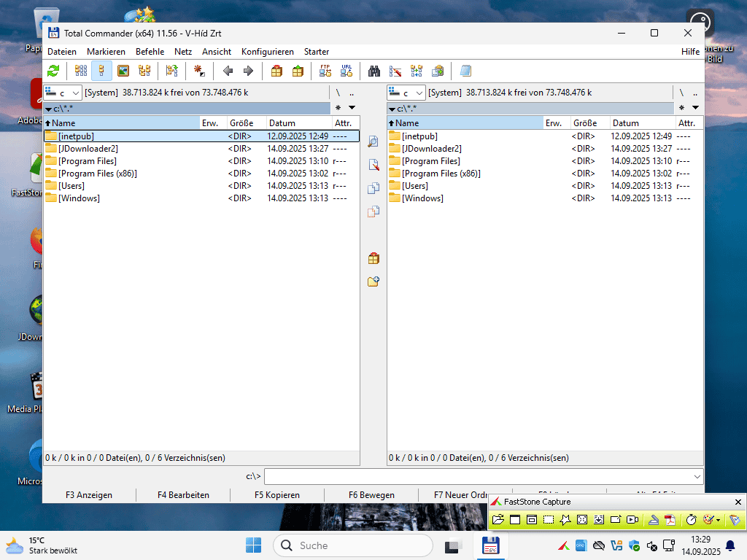Open the right panel drive c dropdown
The image size is (747, 560).
tap(406, 93)
